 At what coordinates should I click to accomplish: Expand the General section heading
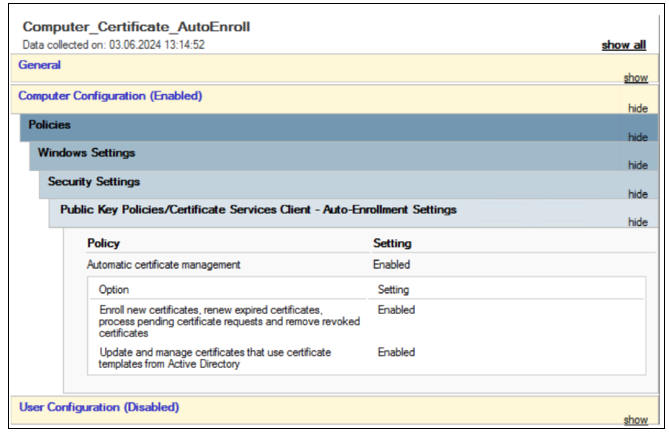[40, 65]
